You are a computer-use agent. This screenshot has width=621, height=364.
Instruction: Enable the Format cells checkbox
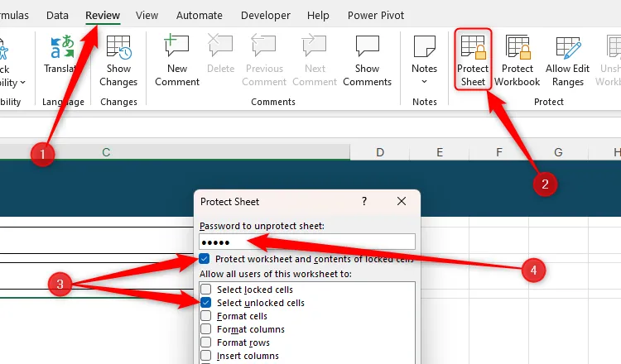pos(205,316)
